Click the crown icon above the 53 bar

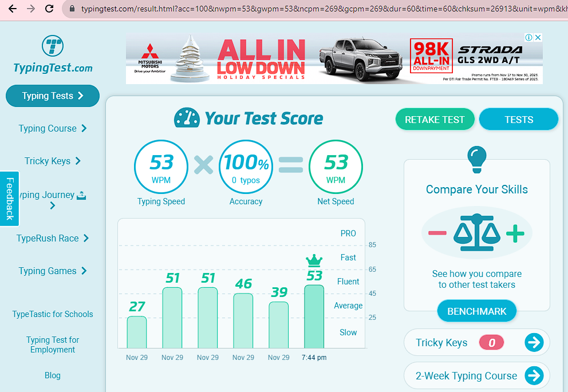pyautogui.click(x=314, y=260)
